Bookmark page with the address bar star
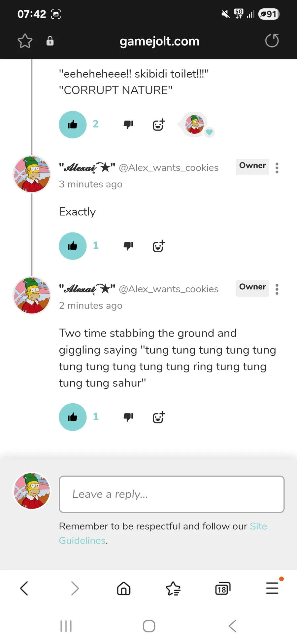The height and width of the screenshot is (644, 297). 25,41
